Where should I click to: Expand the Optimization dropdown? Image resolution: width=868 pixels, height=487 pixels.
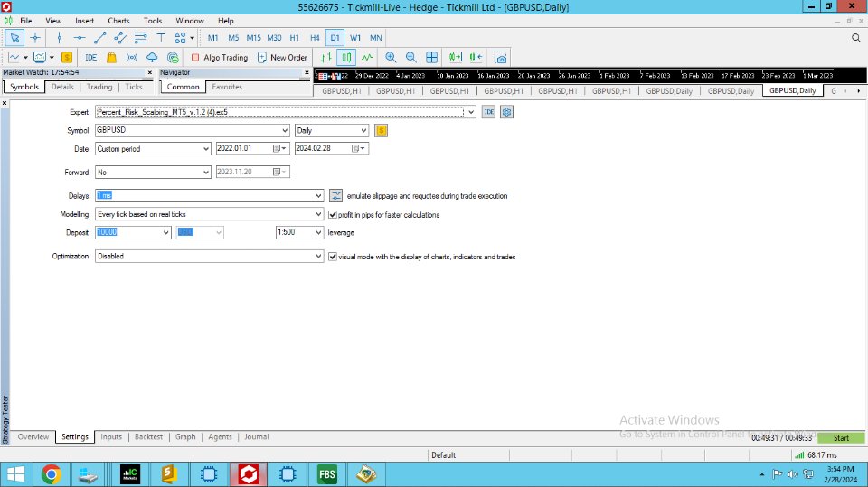[x=318, y=257]
